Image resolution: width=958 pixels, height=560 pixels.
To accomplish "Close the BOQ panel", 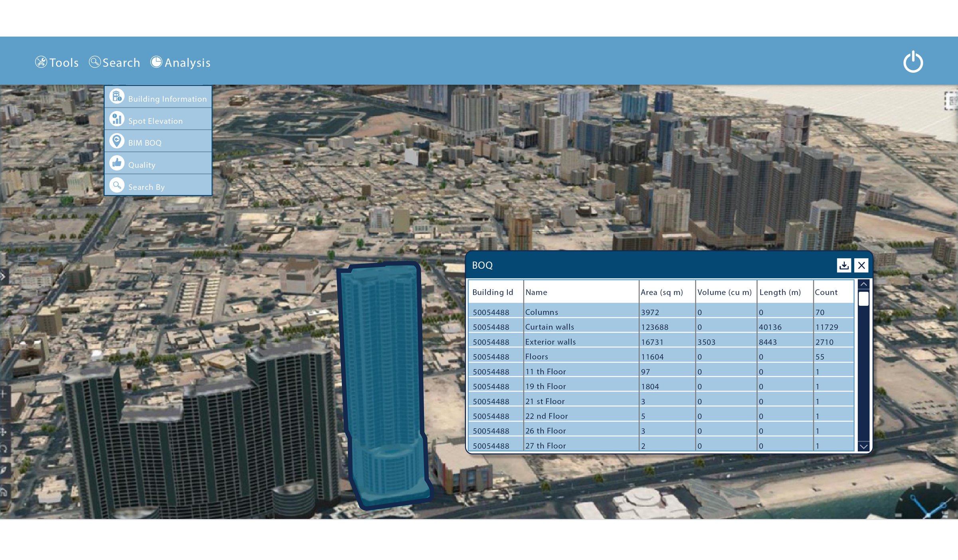I will (x=862, y=265).
